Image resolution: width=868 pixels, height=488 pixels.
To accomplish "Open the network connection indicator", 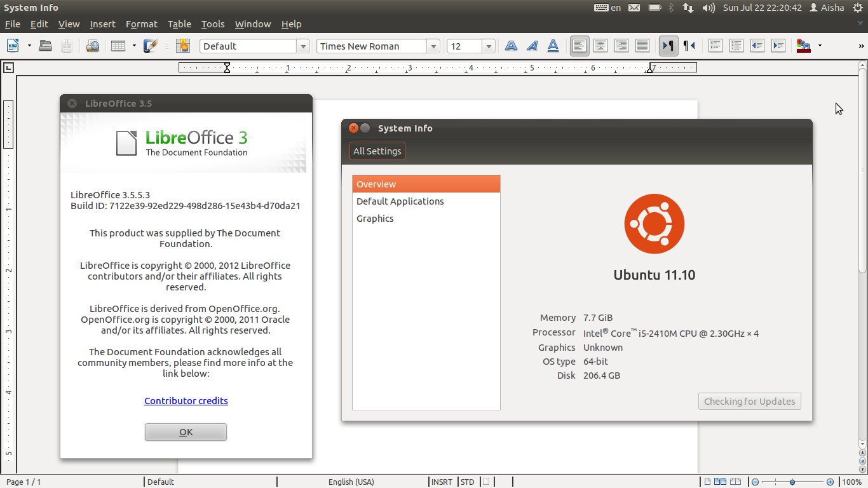I will click(688, 8).
